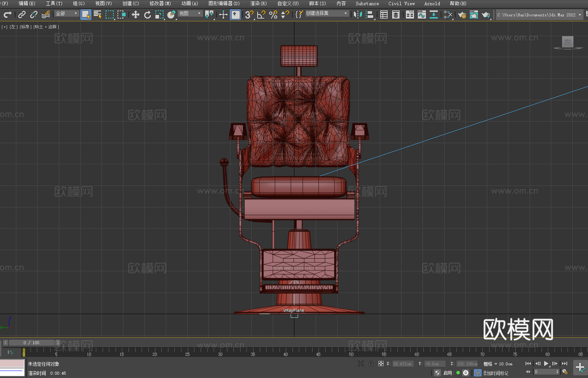The image size is (588, 378).
Task: Open the Layer Explorer
Action: click(x=396, y=14)
